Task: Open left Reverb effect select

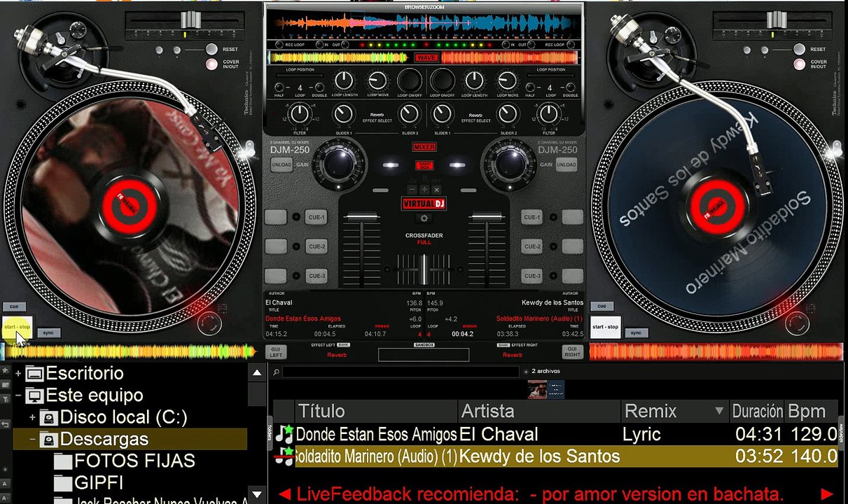Action: tap(377, 116)
